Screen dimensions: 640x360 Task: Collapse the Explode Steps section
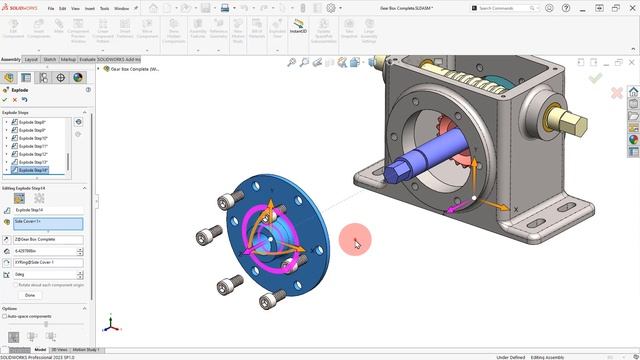[x=84, y=112]
